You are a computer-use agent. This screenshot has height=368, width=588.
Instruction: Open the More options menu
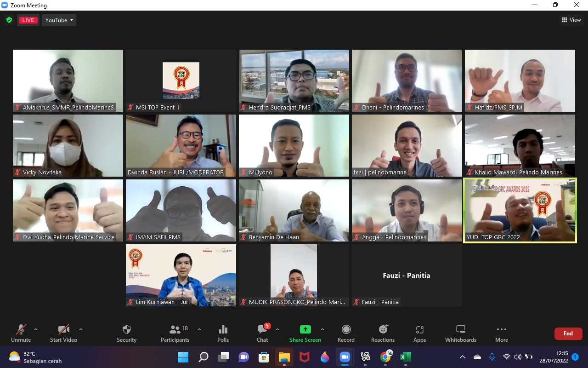click(x=501, y=333)
